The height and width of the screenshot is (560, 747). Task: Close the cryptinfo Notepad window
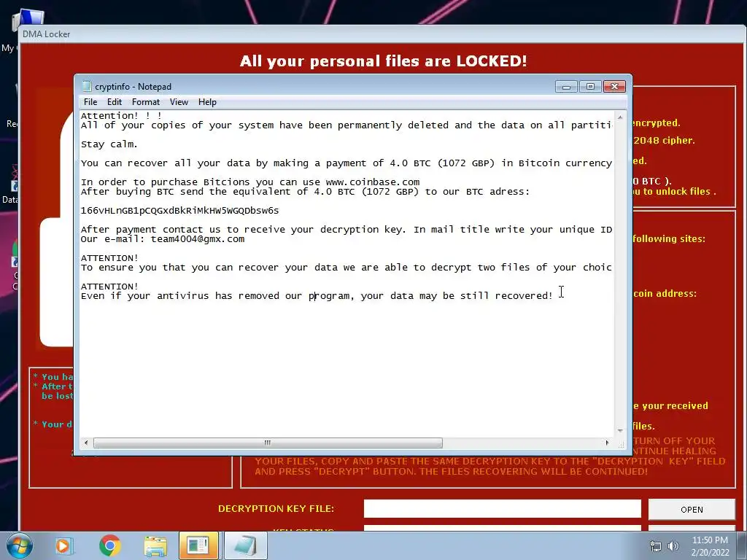[614, 87]
